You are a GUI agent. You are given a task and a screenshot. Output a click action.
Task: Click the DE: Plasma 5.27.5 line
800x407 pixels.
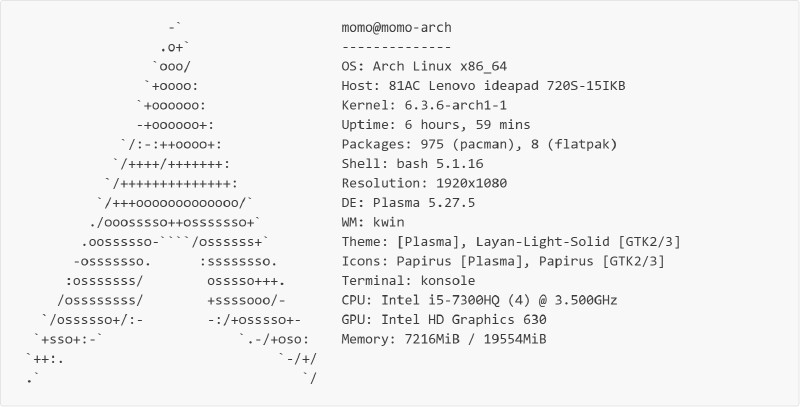pos(408,203)
